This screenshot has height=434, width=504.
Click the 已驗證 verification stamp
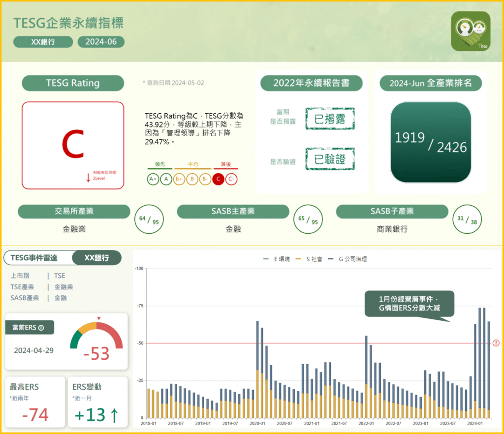pos(330,159)
